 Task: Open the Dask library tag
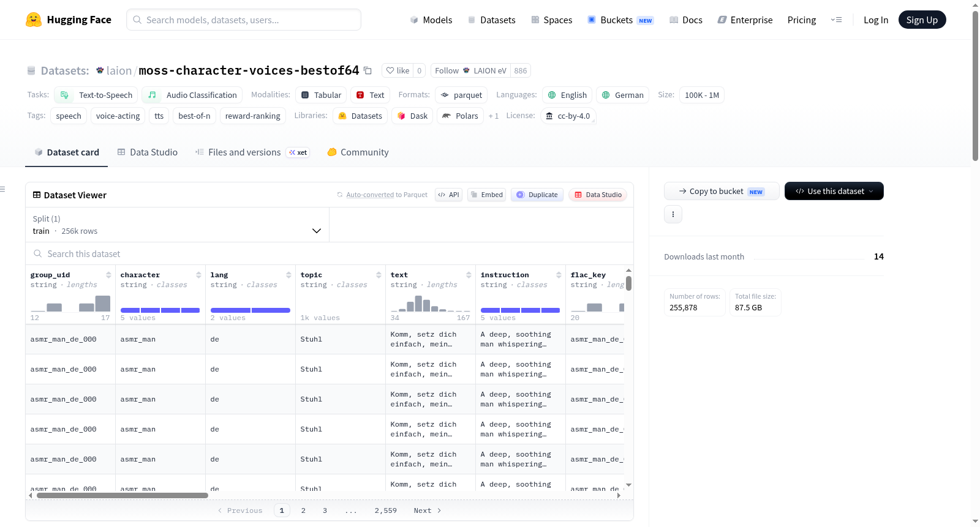(412, 116)
